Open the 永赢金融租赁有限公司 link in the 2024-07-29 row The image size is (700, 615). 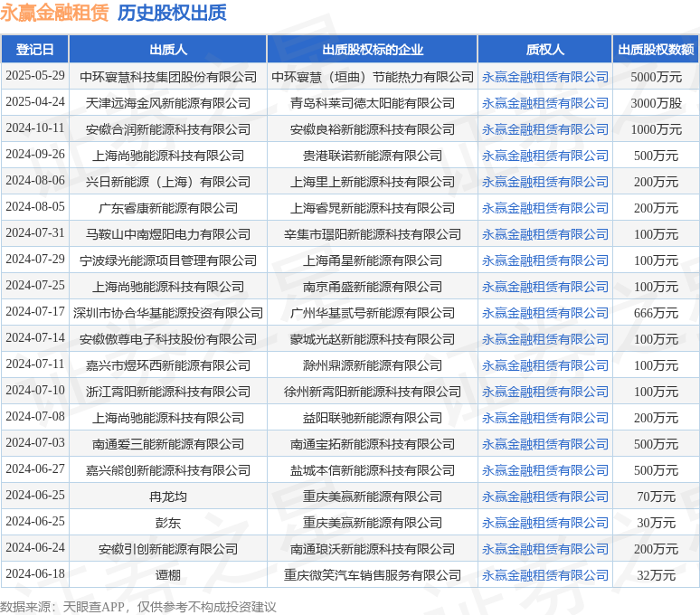[545, 260]
